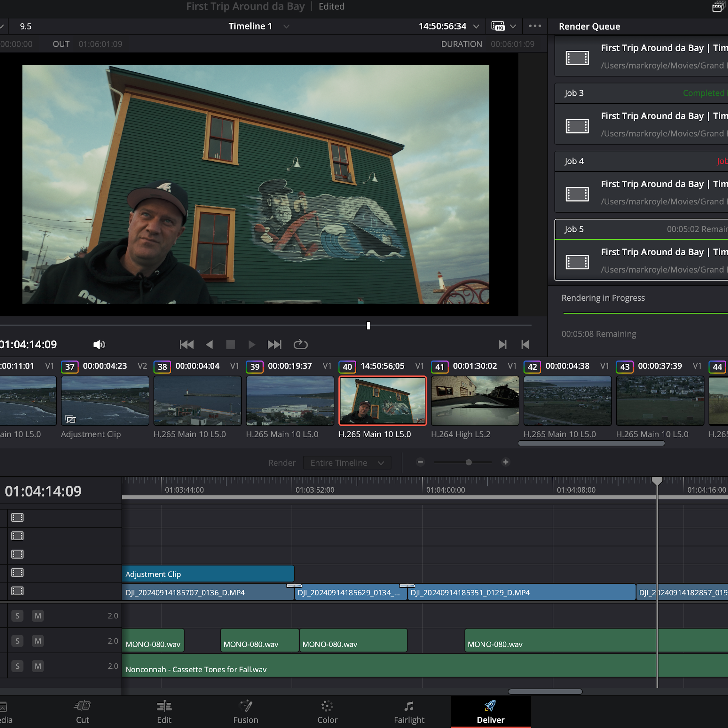Switch to the Fairlight page
Viewport: 728px width, 728px height.
(x=409, y=712)
